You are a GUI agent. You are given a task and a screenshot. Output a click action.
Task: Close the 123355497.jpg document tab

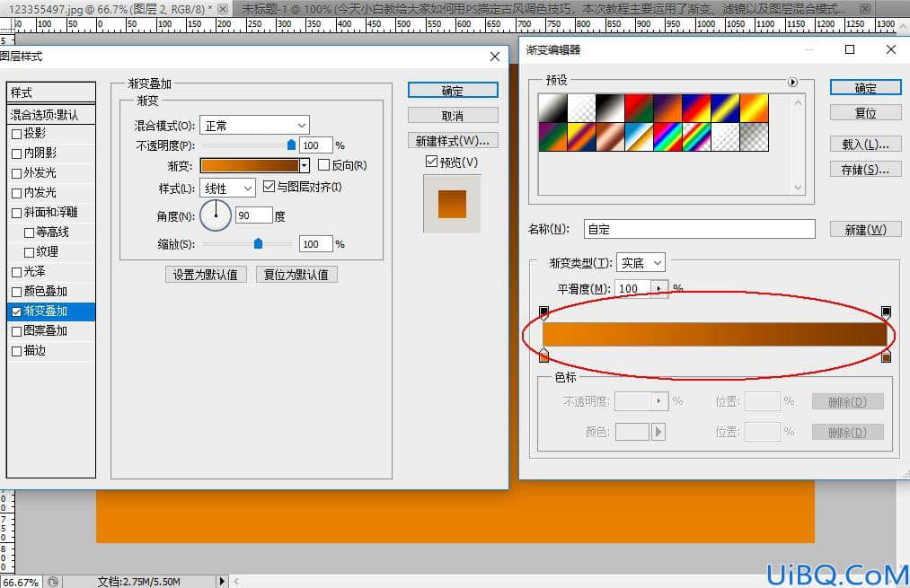pyautogui.click(x=222, y=9)
